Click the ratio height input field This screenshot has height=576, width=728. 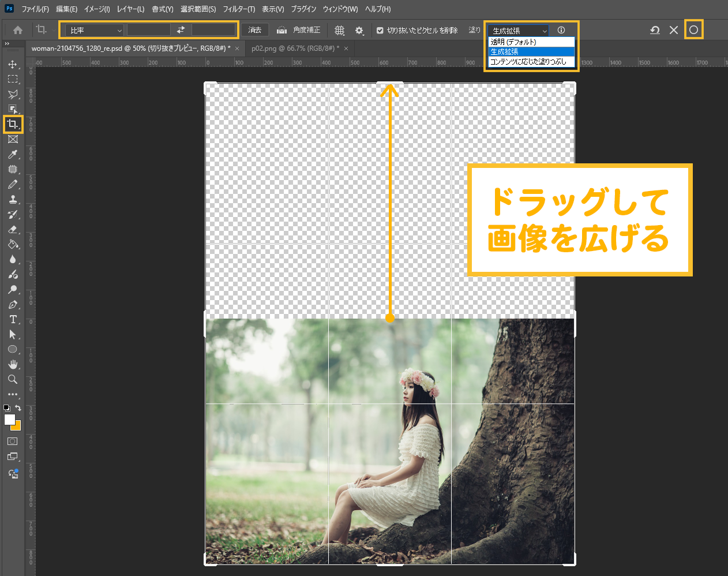click(x=213, y=30)
